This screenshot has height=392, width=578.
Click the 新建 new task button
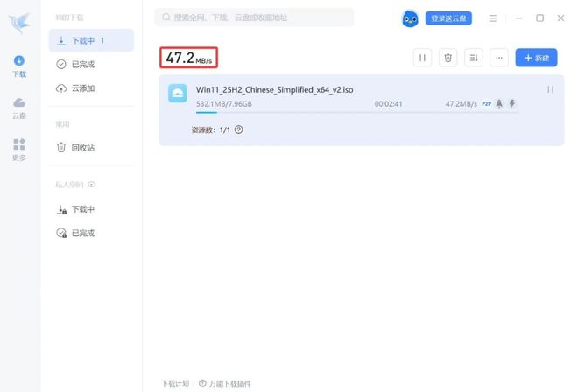click(x=536, y=58)
